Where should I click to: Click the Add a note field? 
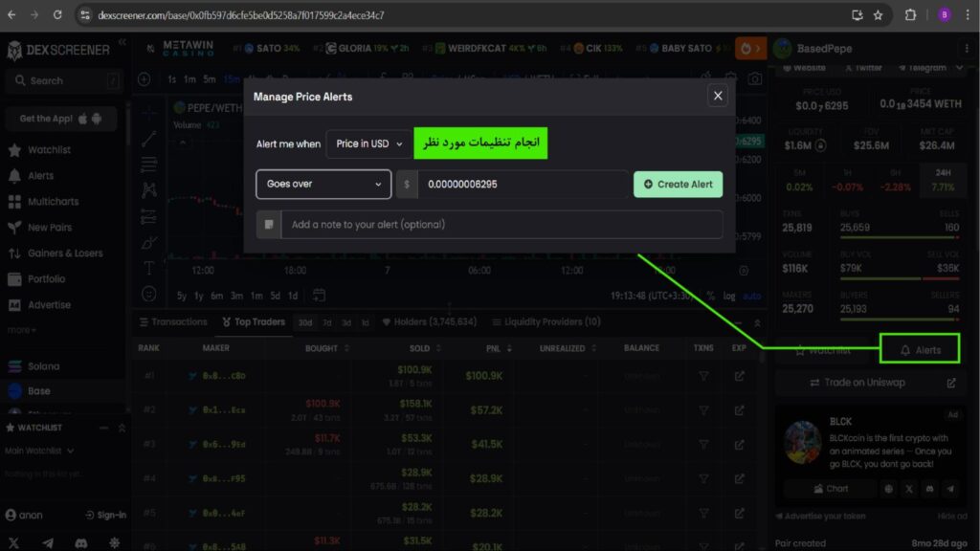tap(501, 225)
